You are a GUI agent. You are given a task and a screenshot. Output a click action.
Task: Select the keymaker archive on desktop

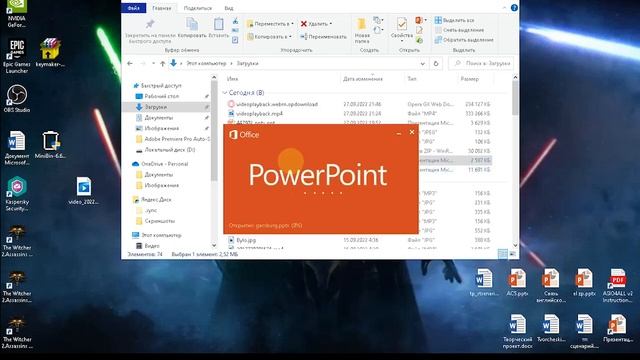[x=50, y=53]
